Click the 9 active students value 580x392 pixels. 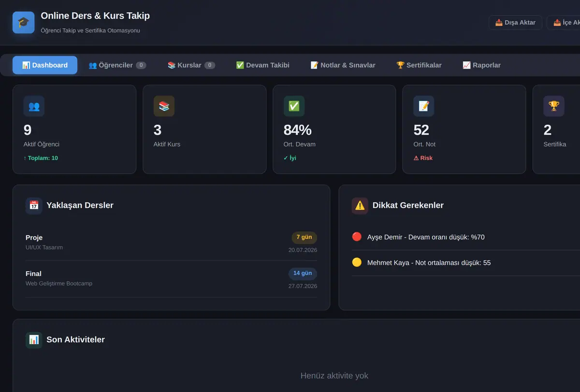tap(28, 130)
